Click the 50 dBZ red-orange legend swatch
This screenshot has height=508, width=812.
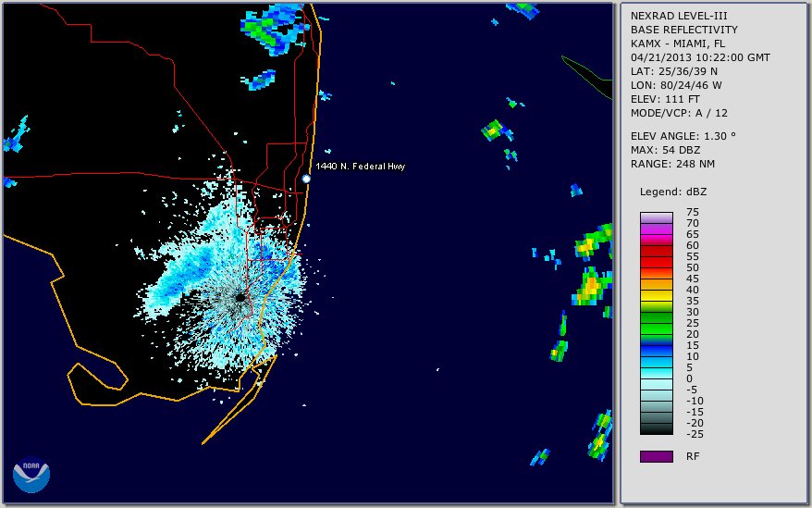[x=656, y=273]
